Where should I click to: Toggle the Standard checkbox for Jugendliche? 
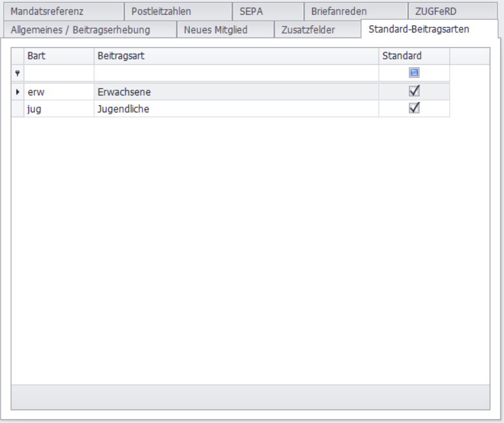click(x=414, y=108)
